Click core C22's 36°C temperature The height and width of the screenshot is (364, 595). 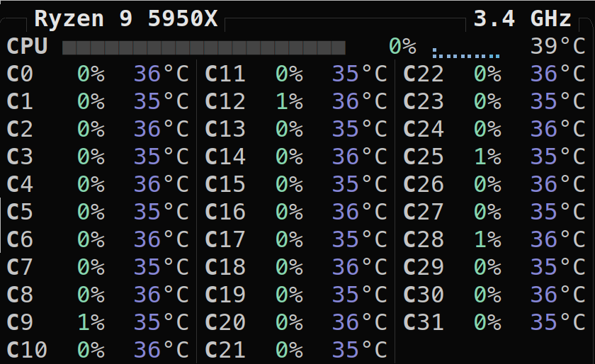(x=557, y=74)
